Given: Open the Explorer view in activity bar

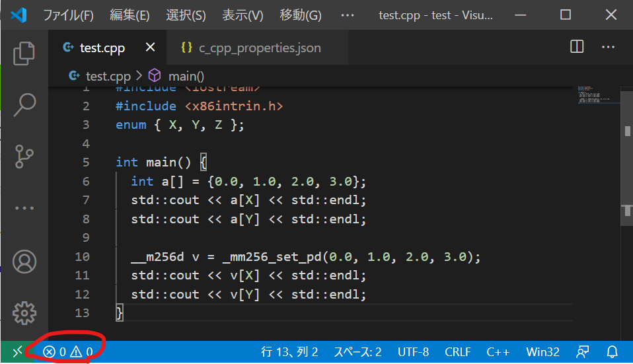Looking at the screenshot, I should (24, 53).
